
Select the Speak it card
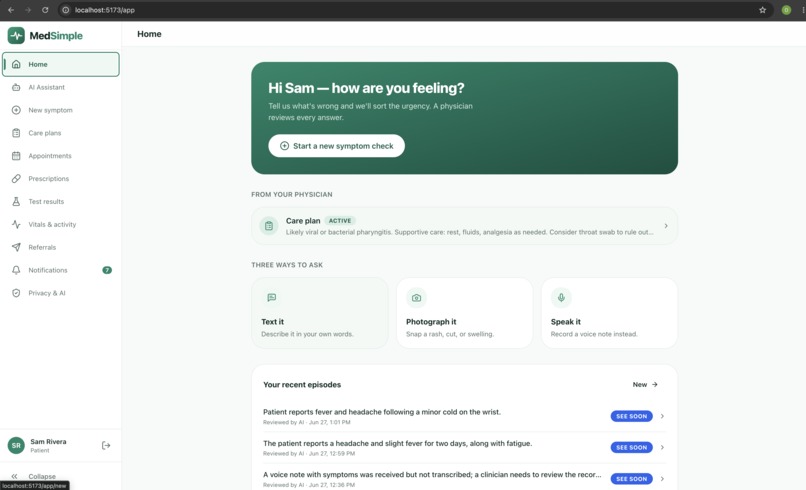point(609,313)
